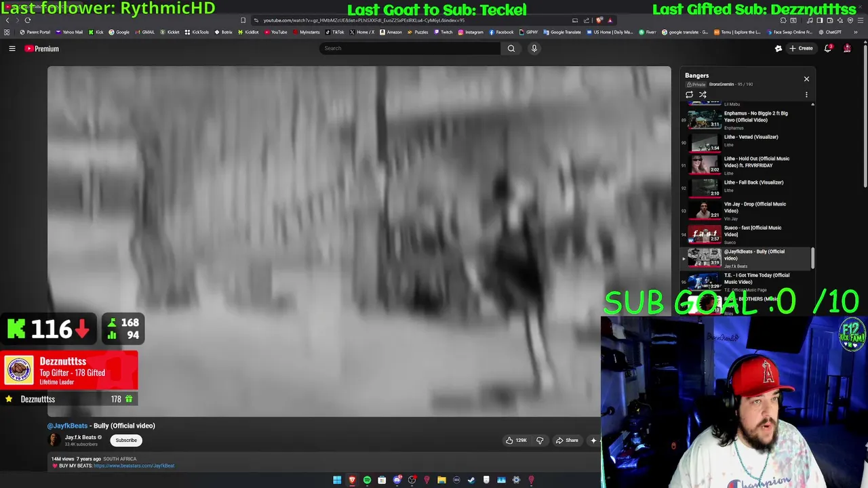The height and width of the screenshot is (488, 868).
Task: Open ChatGPT bookmark
Action: click(x=830, y=32)
